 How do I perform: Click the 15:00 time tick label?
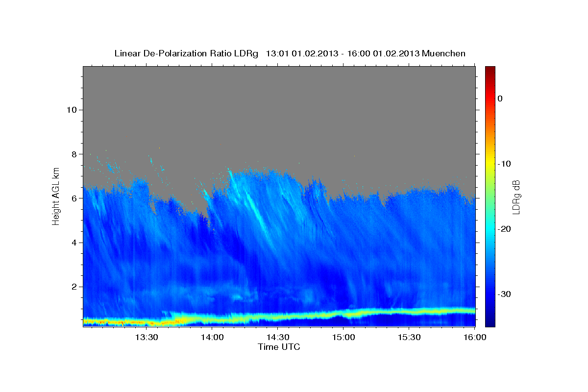[343, 337]
